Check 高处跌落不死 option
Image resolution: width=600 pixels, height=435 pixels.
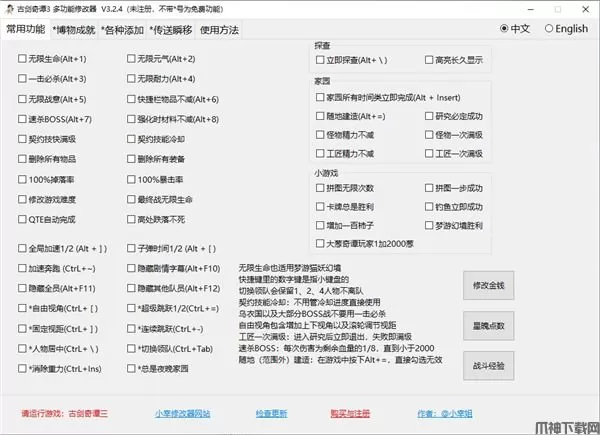[131, 219]
